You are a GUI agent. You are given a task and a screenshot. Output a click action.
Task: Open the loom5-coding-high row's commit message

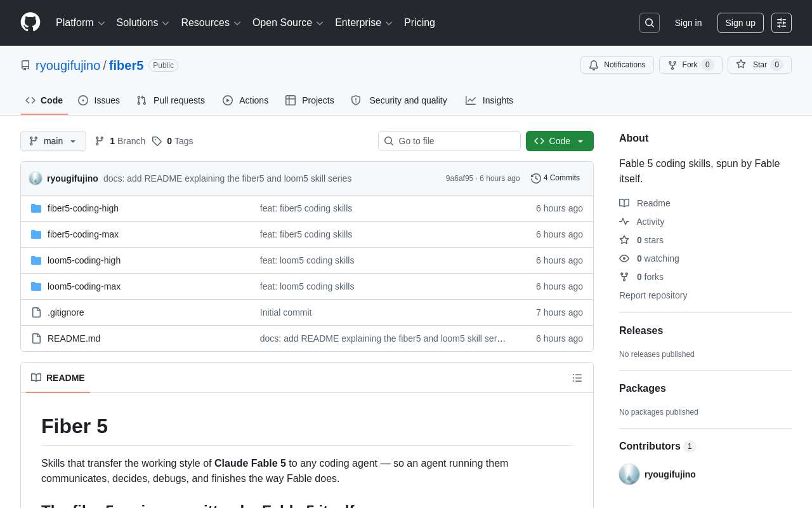pos(307,260)
